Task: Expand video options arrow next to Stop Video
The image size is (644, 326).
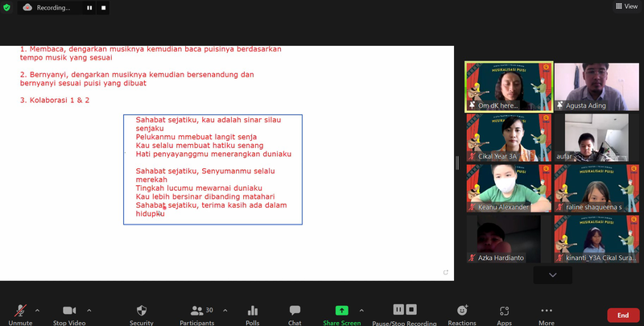Action: [x=89, y=309]
